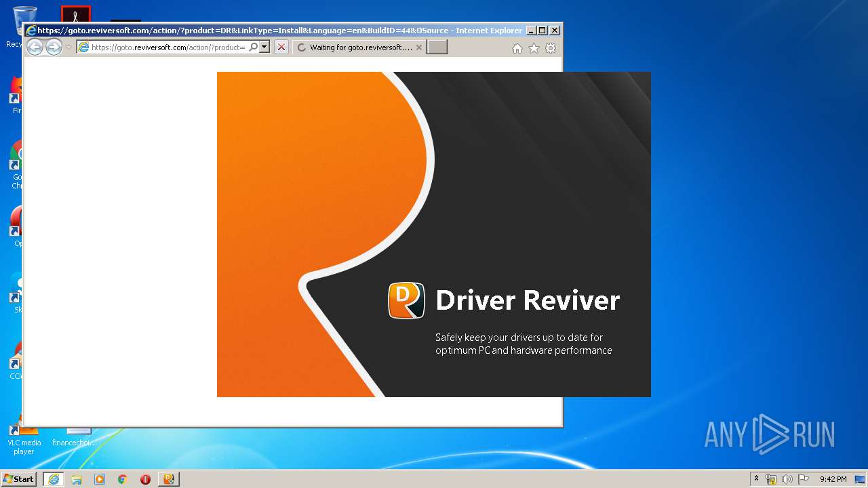Click the search magnifier in address bar
This screenshot has height=488, width=868.
coord(254,47)
